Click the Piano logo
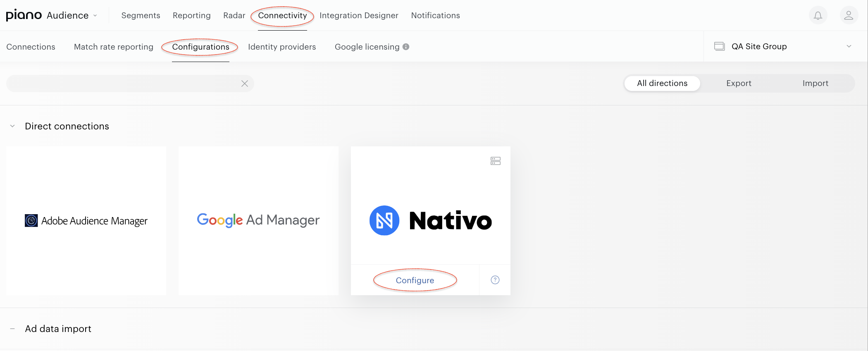This screenshot has height=351, width=868. [24, 15]
